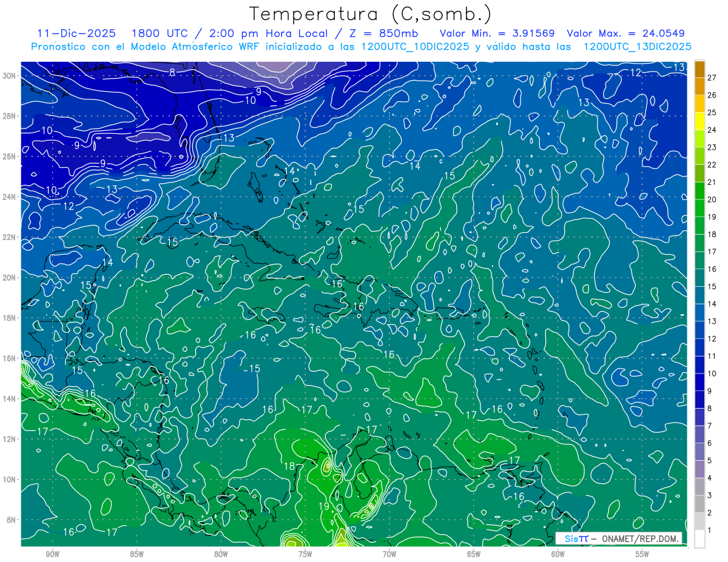This screenshot has height=562, width=728.
Task: Click the "SisTT - ONAMET/REP.DOM." label
Action: click(x=619, y=539)
